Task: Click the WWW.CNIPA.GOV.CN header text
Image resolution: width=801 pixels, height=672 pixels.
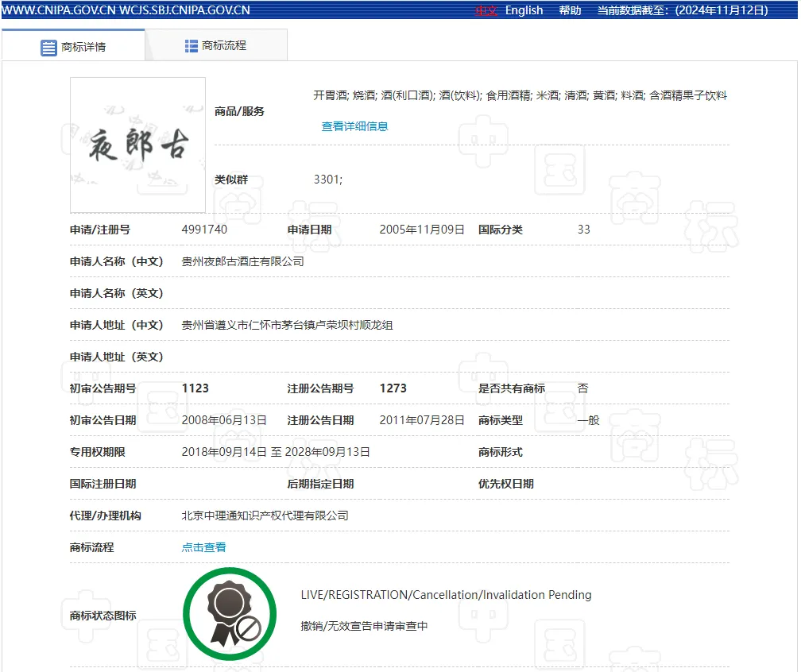Action: click(x=59, y=10)
